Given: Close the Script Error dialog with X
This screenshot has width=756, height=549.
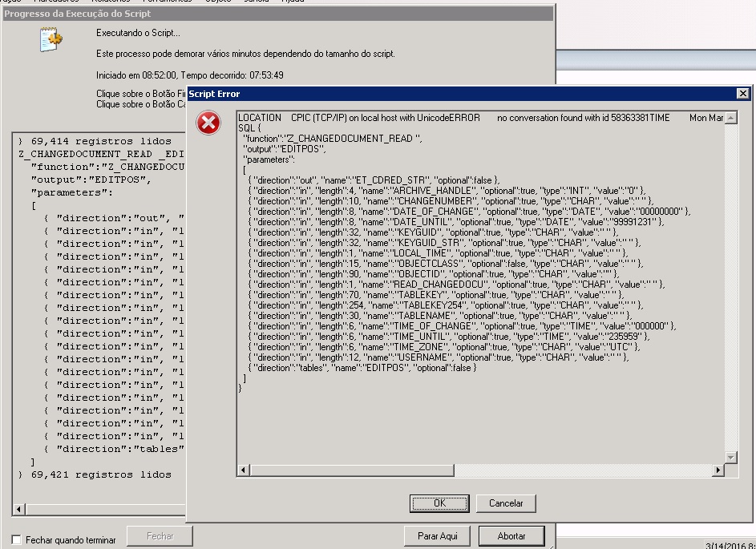Looking at the screenshot, I should click(743, 94).
